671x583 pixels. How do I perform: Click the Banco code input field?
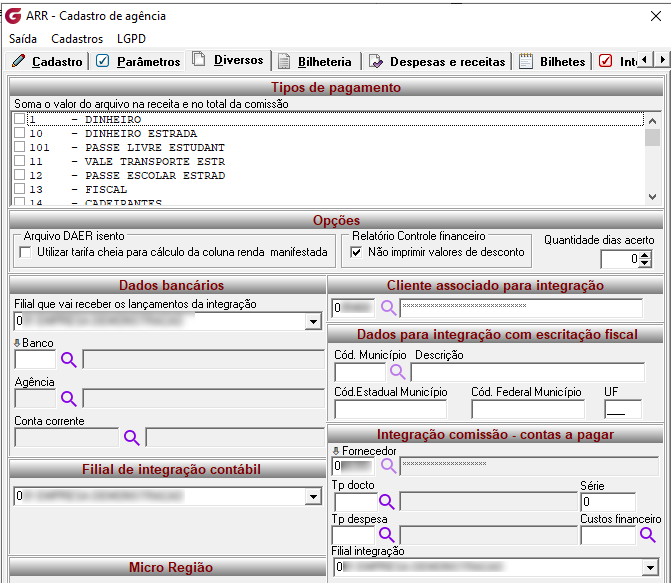(35, 360)
